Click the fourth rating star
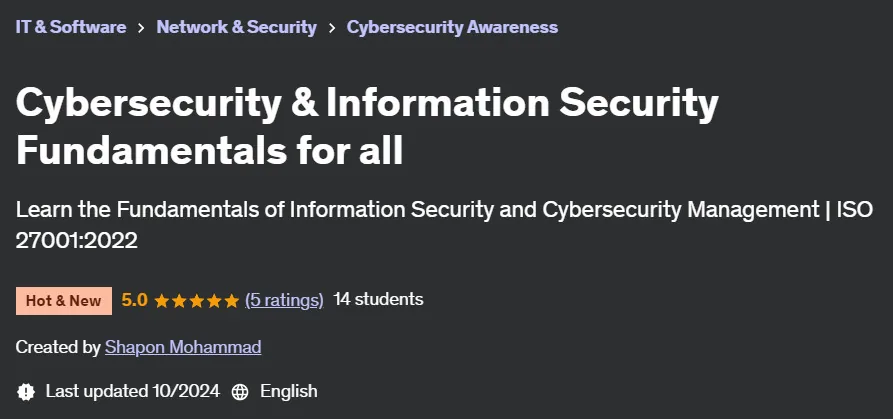 coord(214,301)
